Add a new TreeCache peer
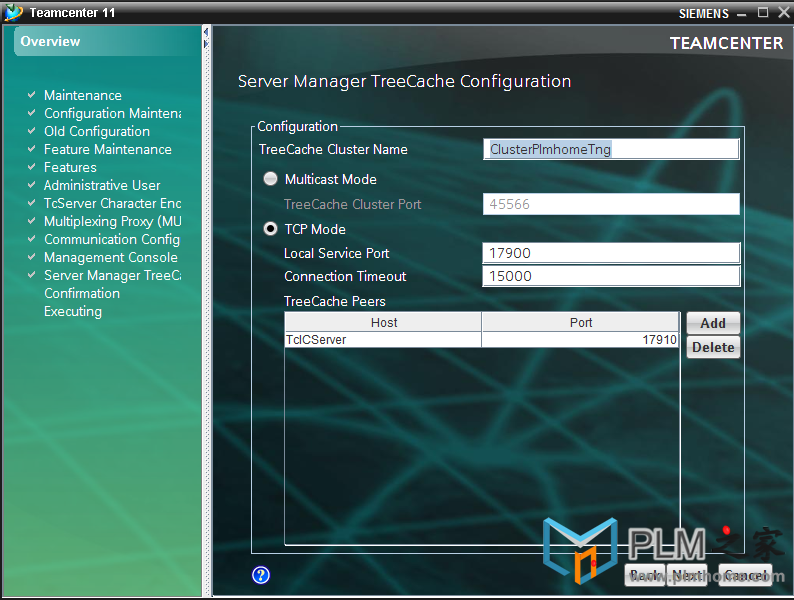 (x=713, y=323)
